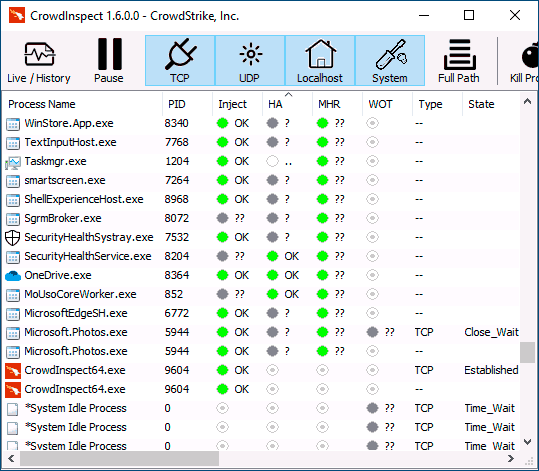Sort by PID column header

click(x=187, y=104)
